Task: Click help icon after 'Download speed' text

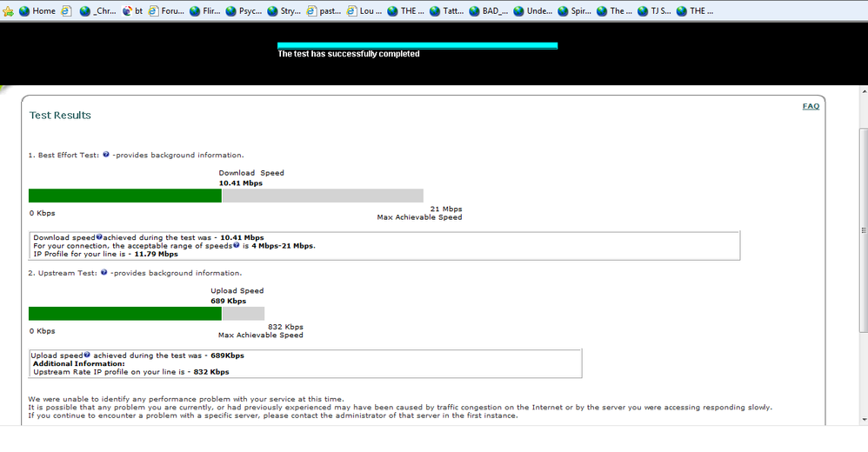Action: tap(99, 236)
